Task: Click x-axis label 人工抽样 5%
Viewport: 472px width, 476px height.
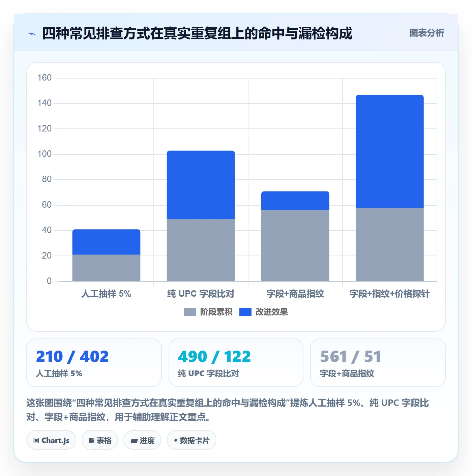Action: (106, 294)
